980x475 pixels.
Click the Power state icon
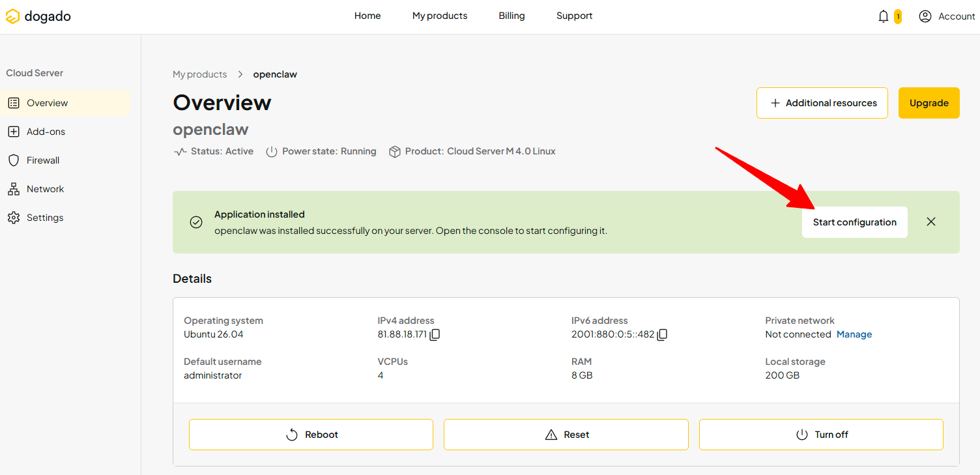272,152
